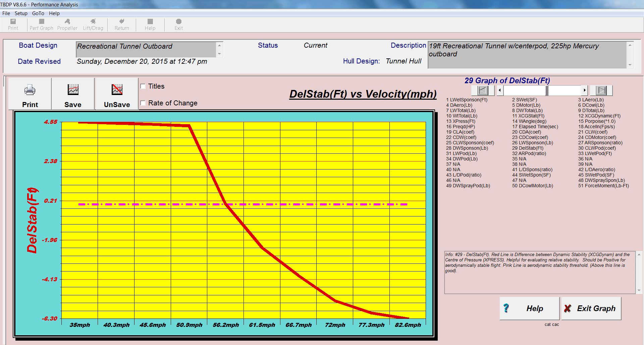Select graph 15 Porpoise(^1.0)

(x=597, y=121)
